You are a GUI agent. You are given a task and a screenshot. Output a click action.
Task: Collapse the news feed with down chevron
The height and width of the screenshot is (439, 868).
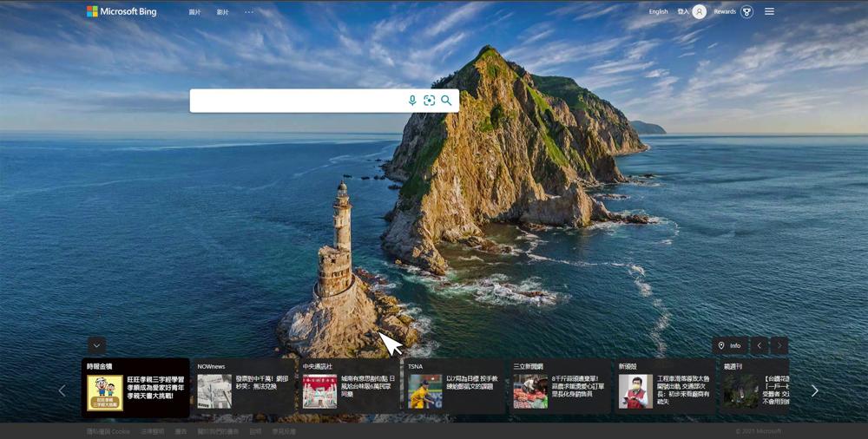click(x=97, y=345)
